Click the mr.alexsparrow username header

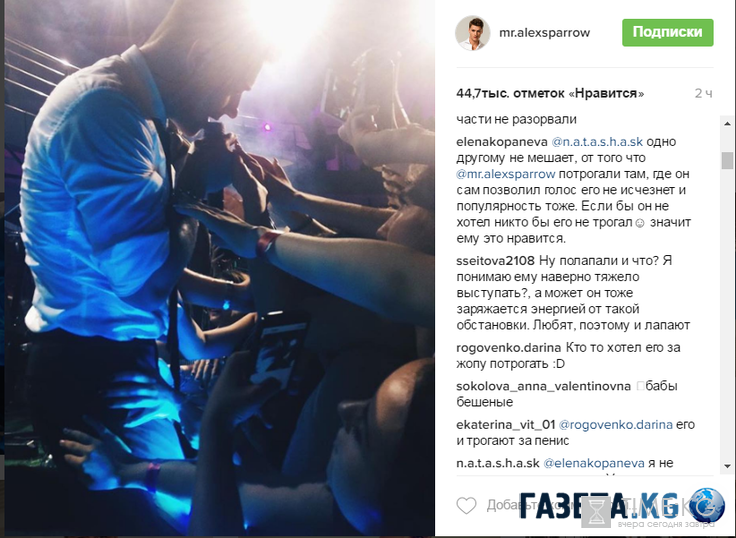[x=544, y=32]
